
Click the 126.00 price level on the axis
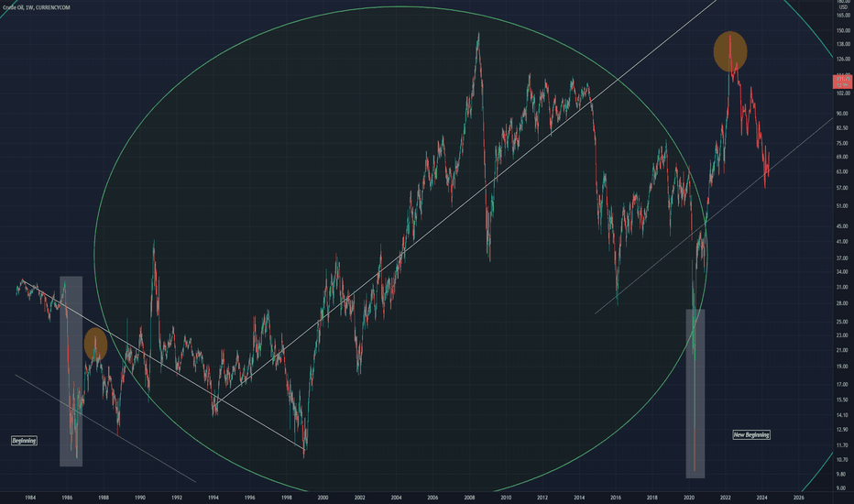[843, 60]
